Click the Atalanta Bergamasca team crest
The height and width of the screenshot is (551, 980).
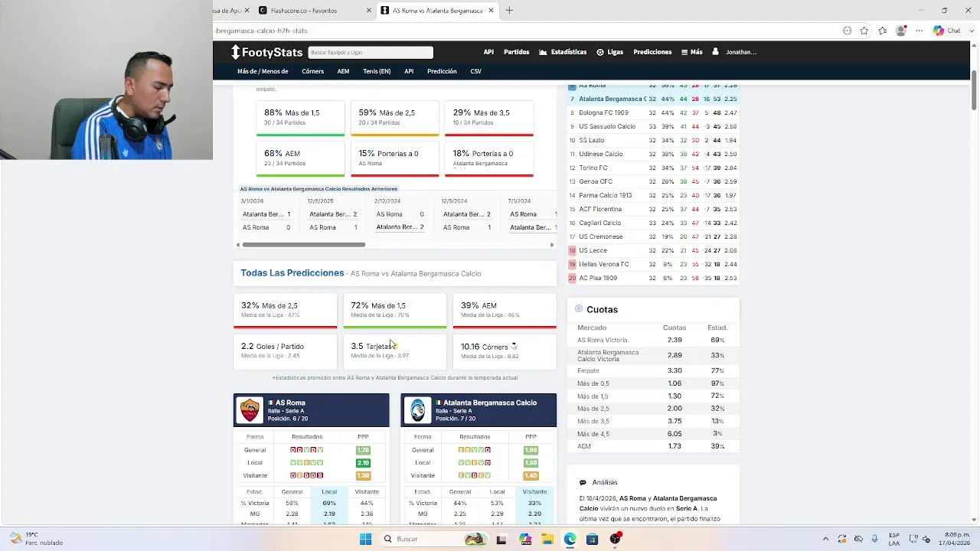pyautogui.click(x=417, y=410)
